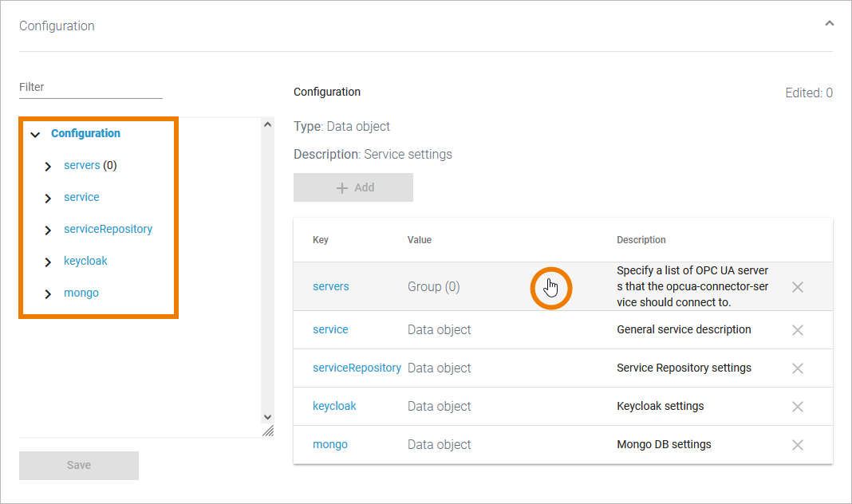Expand the mongo tree node
Image resolution: width=852 pixels, height=504 pixels.
(x=48, y=294)
